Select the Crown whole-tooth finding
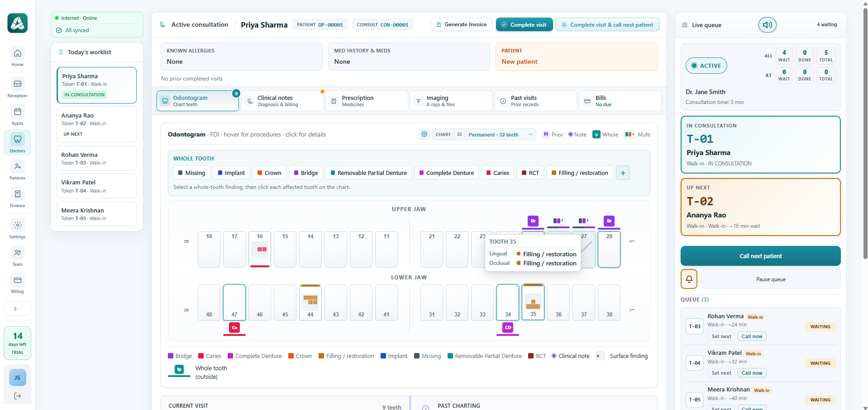The height and width of the screenshot is (410, 868). point(269,173)
